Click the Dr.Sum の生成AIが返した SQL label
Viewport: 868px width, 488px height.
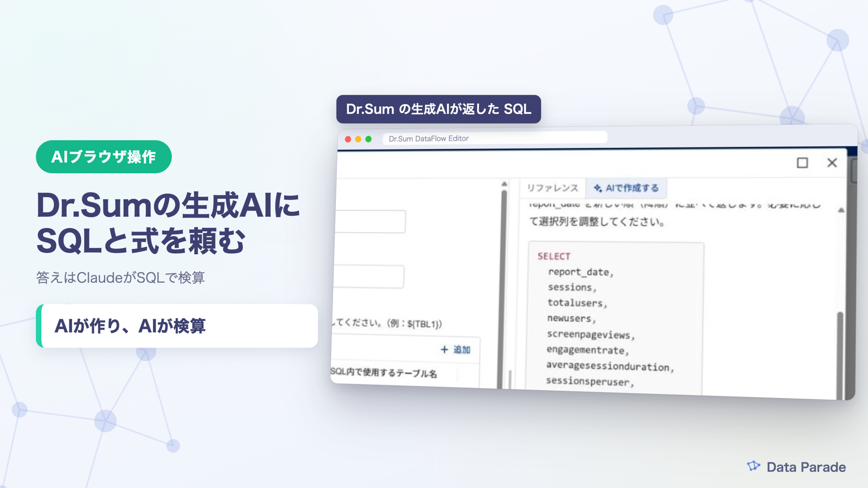(438, 109)
